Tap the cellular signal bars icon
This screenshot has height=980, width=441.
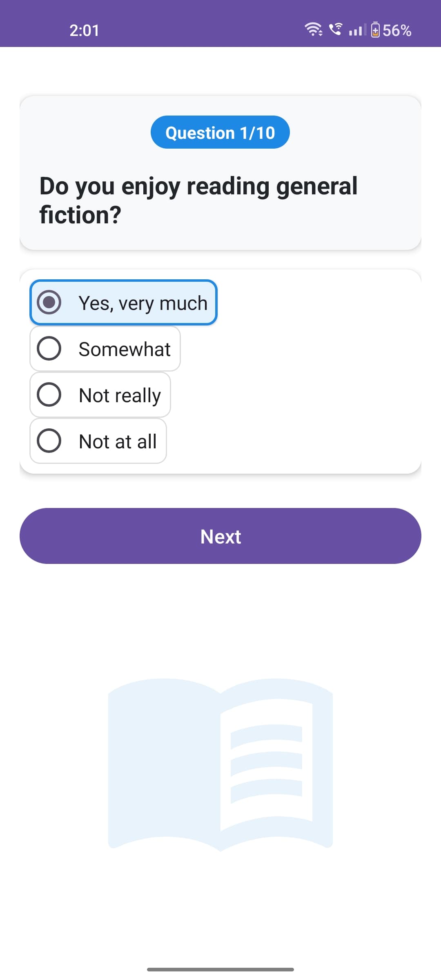coord(358,30)
